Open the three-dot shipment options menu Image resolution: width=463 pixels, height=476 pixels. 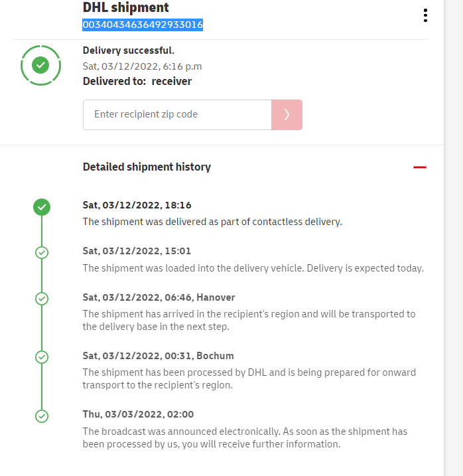coord(425,16)
